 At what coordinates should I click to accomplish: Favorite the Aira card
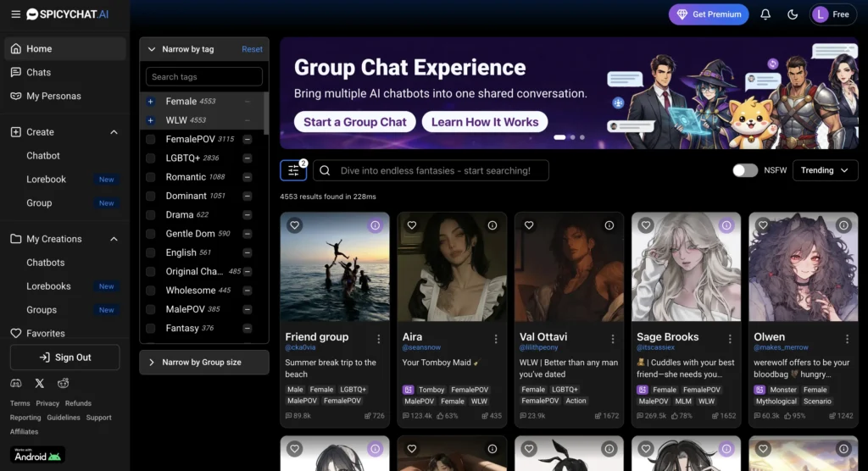(412, 225)
